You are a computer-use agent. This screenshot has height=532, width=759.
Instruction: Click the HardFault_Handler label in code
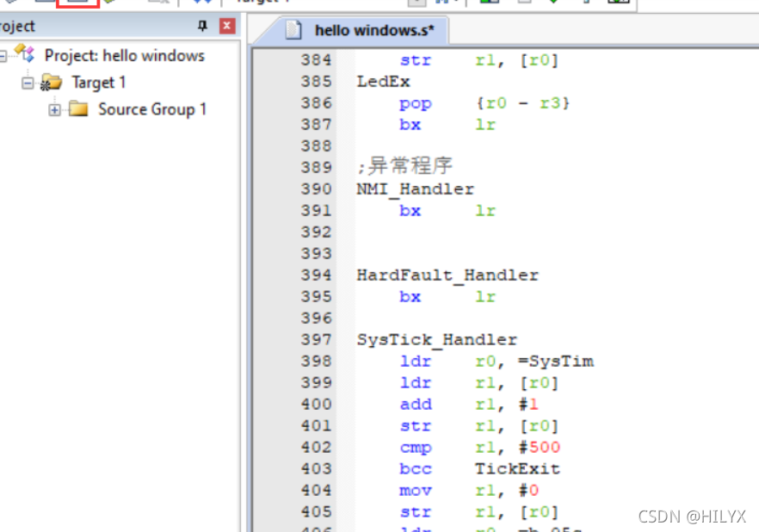point(447,275)
